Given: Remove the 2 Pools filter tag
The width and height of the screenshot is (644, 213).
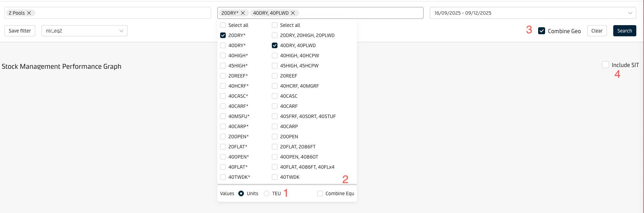Looking at the screenshot, I should 29,13.
